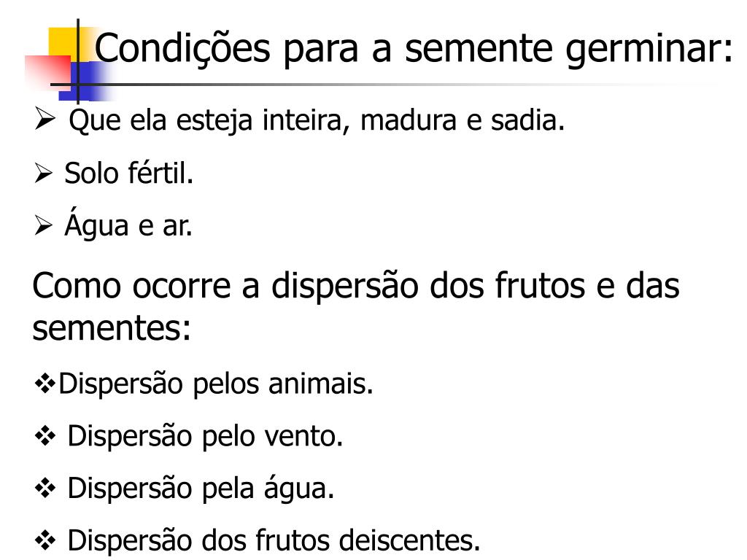The height and width of the screenshot is (560, 747).
Task: Click the text 'Que ela esteja inteira, madura e sadia.'
Action: coord(317,120)
